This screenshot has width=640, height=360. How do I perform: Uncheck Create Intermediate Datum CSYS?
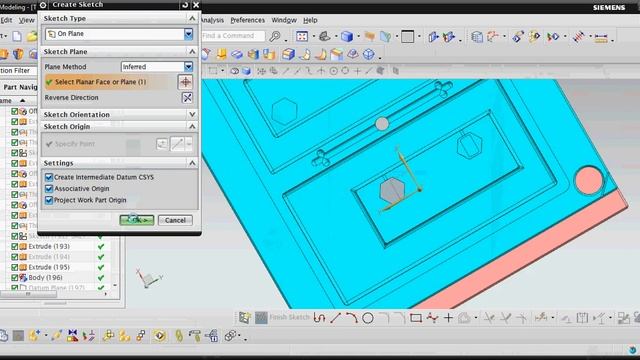pos(49,177)
